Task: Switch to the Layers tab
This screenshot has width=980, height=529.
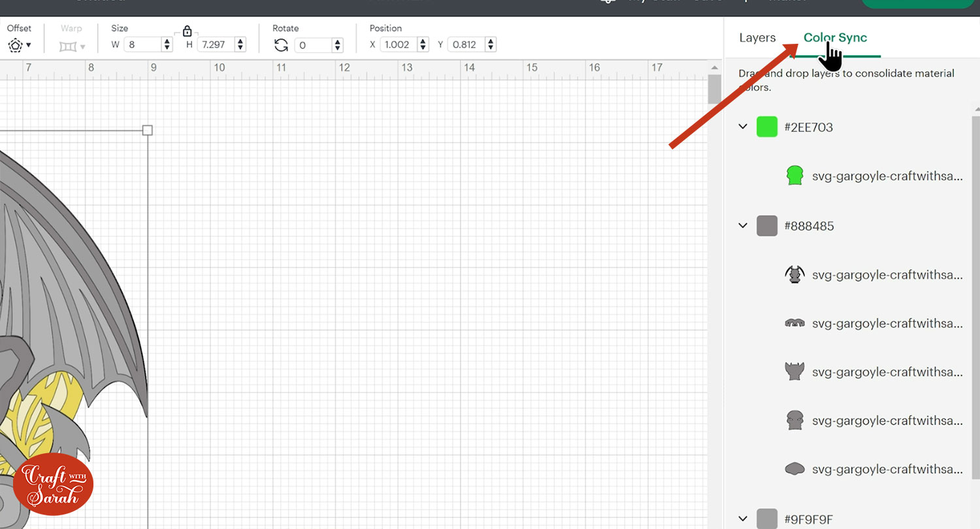Action: (757, 38)
